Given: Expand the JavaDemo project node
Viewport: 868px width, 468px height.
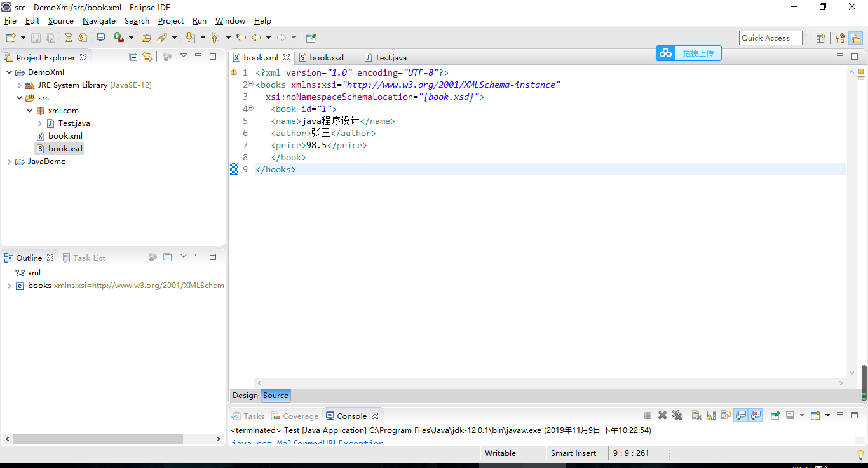Looking at the screenshot, I should pyautogui.click(x=9, y=162).
